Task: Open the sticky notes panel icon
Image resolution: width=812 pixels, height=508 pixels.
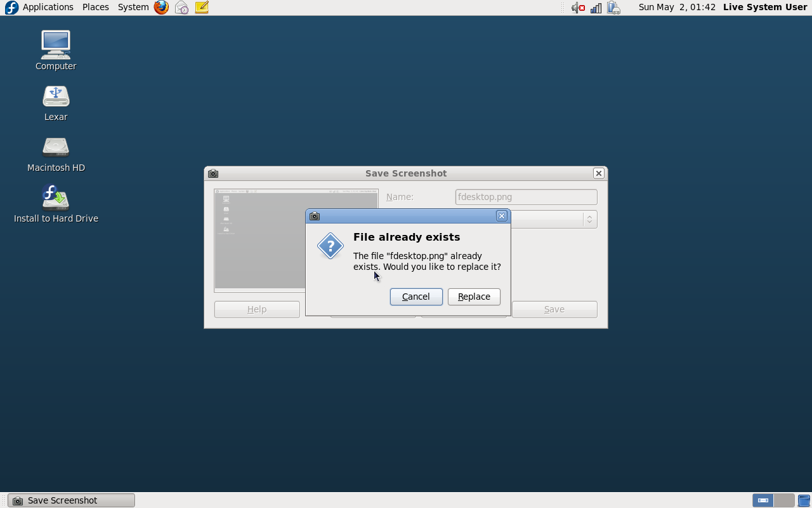Action: pos(202,8)
